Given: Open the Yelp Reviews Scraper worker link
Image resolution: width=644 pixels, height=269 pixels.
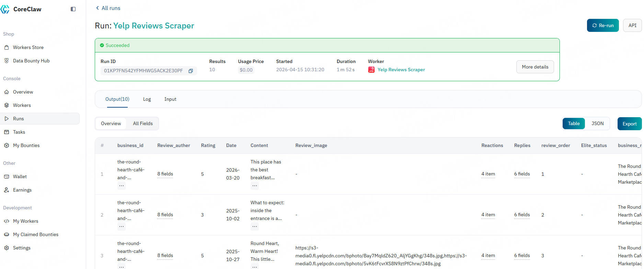Looking at the screenshot, I should [x=401, y=70].
